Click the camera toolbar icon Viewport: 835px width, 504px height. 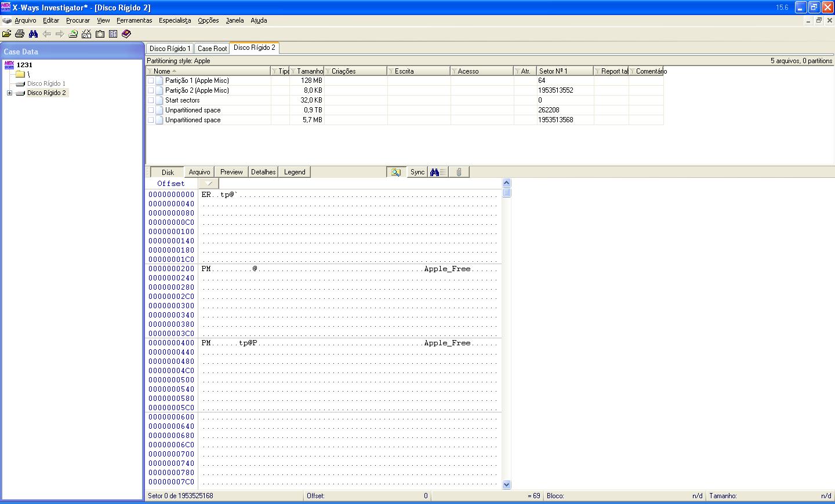point(100,34)
